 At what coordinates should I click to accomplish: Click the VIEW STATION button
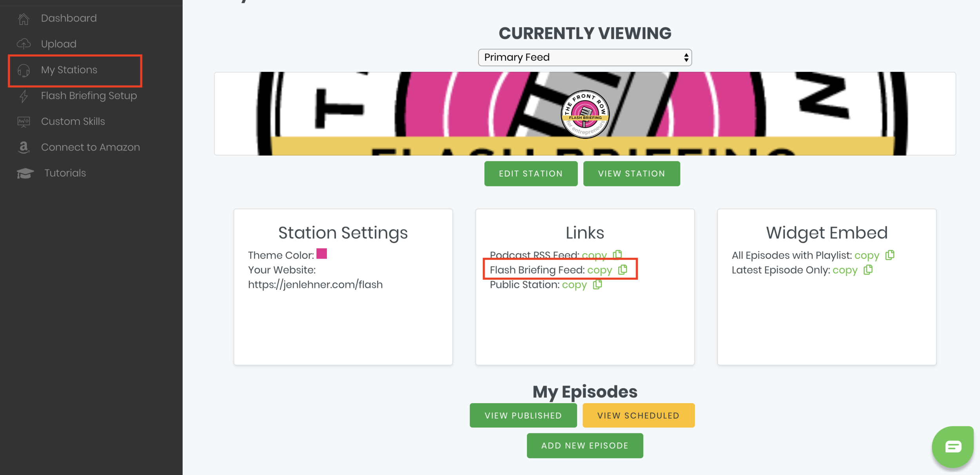click(x=632, y=174)
